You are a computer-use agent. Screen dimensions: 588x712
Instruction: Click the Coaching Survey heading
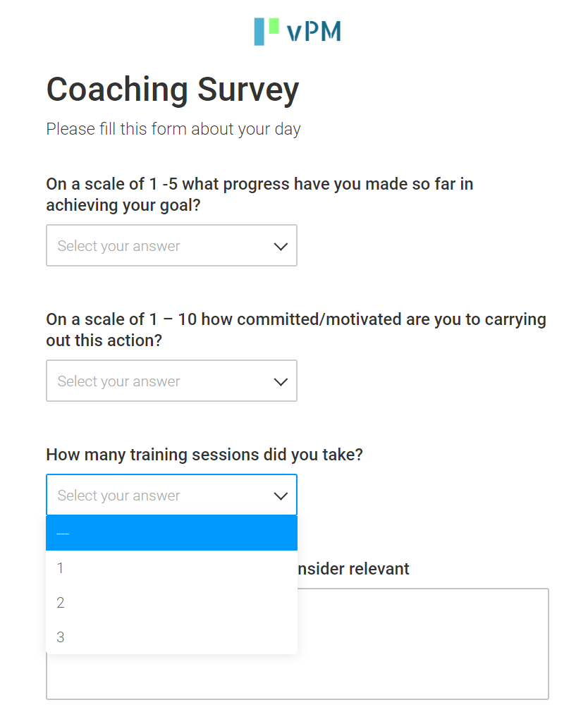(172, 90)
